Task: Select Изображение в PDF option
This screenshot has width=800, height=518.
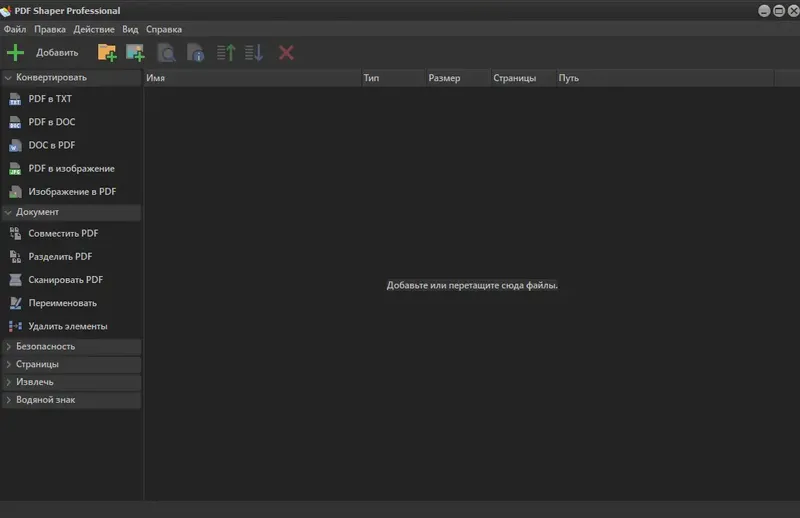Action: [71, 192]
